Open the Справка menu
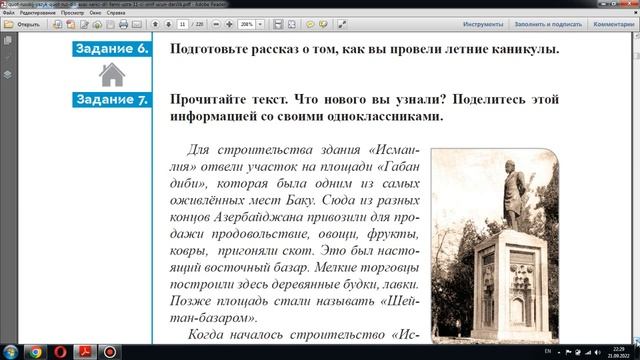Image resolution: width=640 pixels, height=360 pixels. 116,13
